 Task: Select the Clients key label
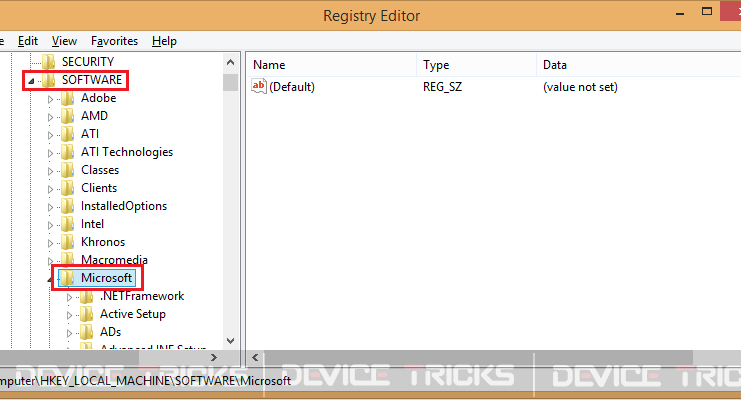(x=99, y=188)
